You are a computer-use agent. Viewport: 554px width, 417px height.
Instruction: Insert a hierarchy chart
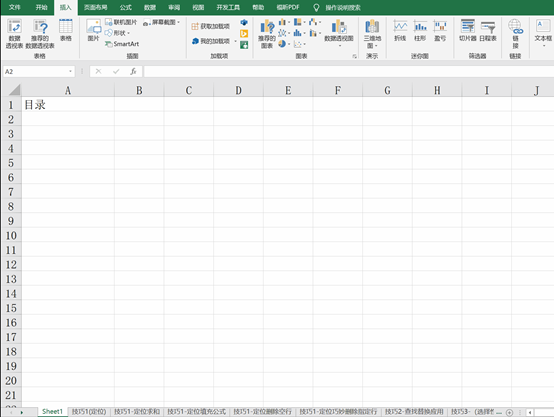click(299, 22)
